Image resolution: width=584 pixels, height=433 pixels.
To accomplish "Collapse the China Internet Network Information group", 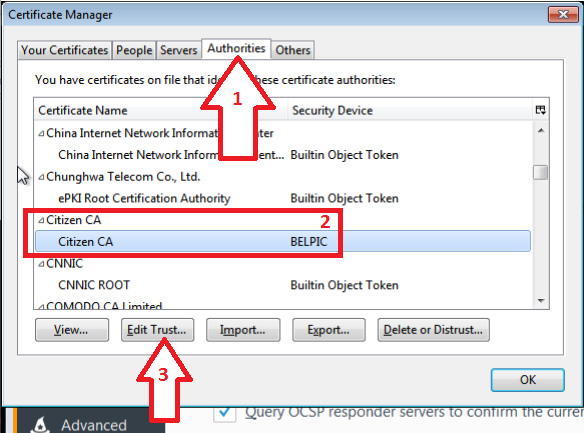I will click(41, 133).
